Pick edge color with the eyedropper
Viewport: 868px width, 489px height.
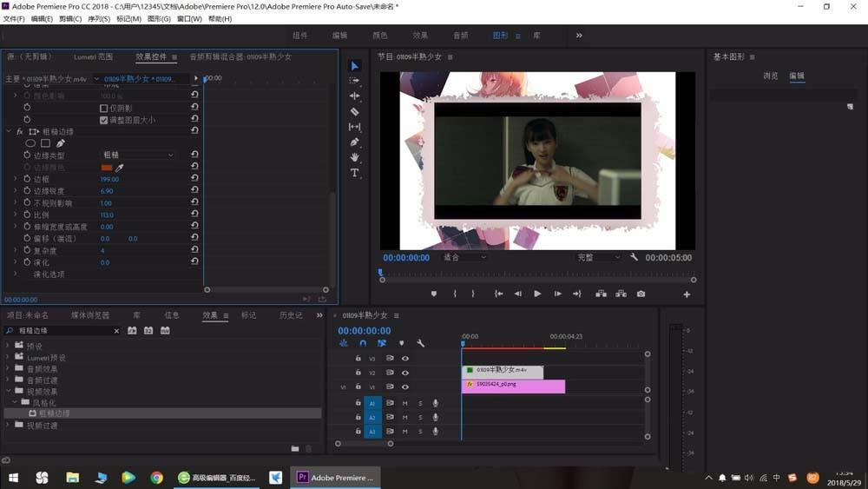coord(120,167)
